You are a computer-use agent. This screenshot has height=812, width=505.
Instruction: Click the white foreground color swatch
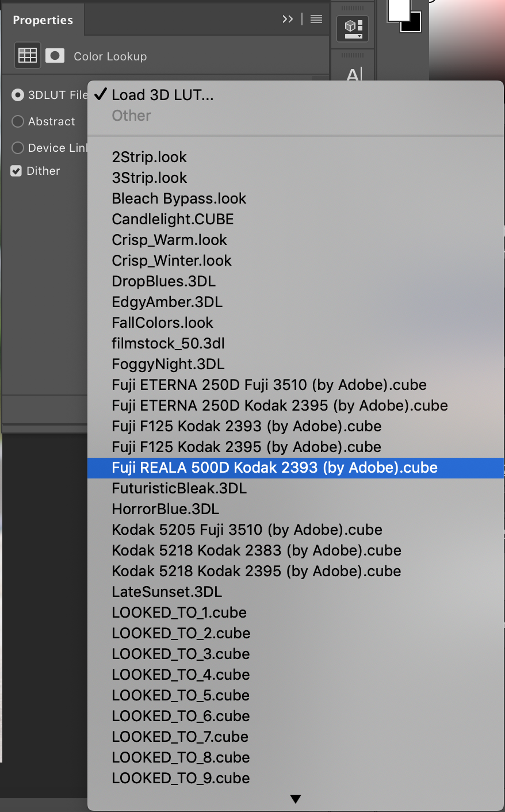pos(398,10)
